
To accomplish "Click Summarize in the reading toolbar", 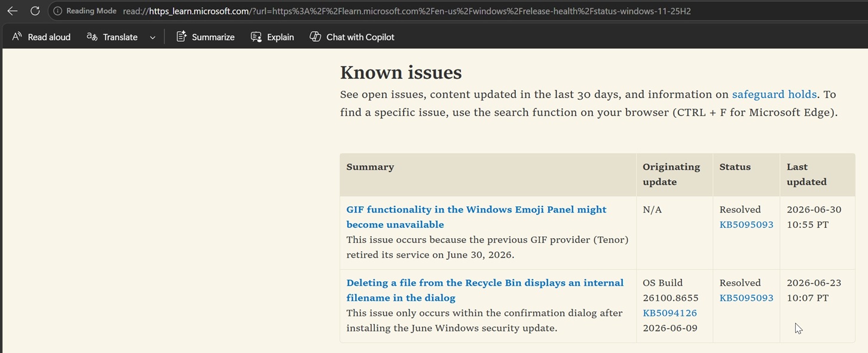I will pyautogui.click(x=205, y=37).
